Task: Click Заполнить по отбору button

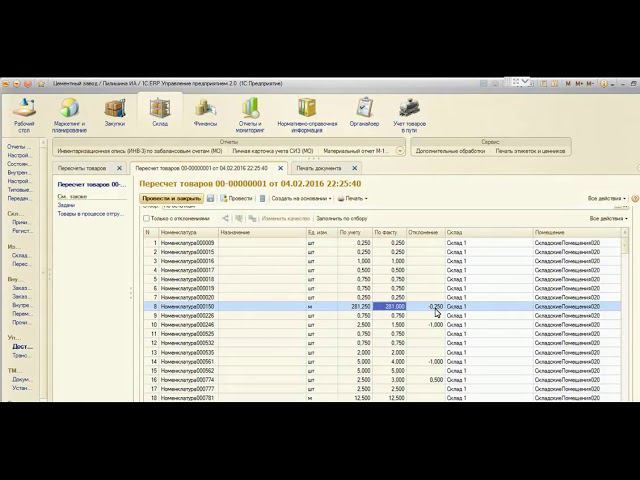Action: [x=342, y=219]
